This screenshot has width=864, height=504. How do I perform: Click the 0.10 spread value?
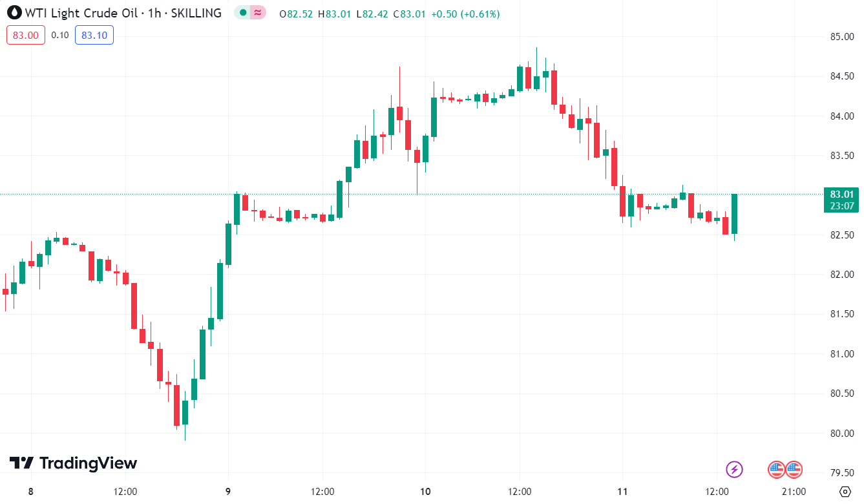click(60, 35)
